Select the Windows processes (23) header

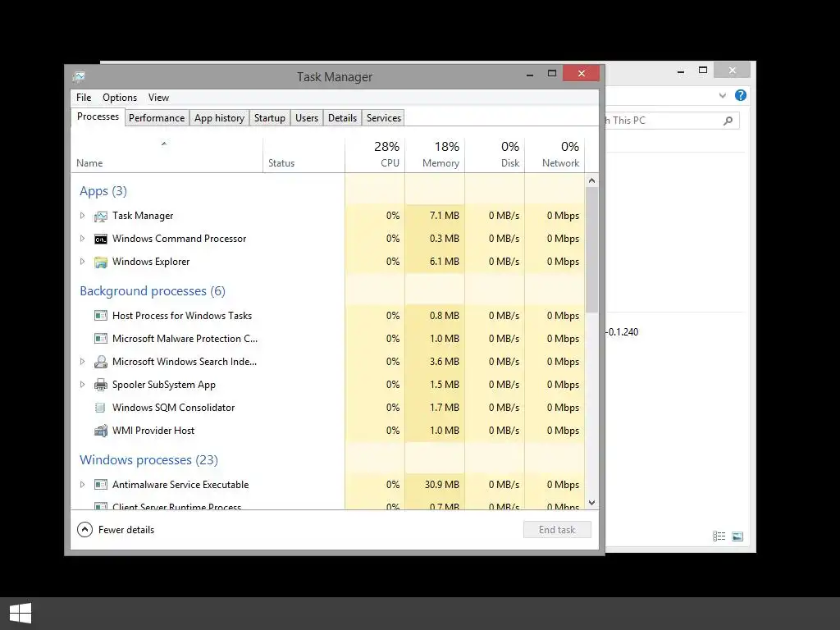pyautogui.click(x=149, y=460)
